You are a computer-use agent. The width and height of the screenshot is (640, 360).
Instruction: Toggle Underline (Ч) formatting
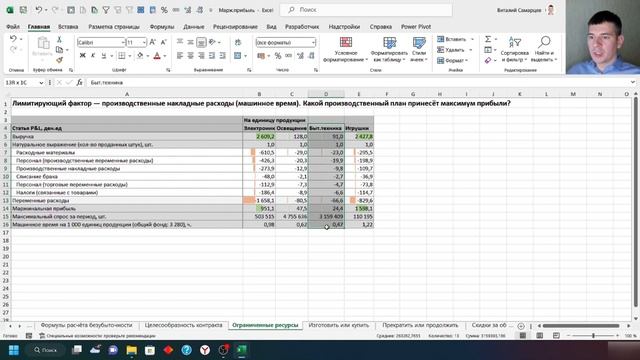pos(104,56)
